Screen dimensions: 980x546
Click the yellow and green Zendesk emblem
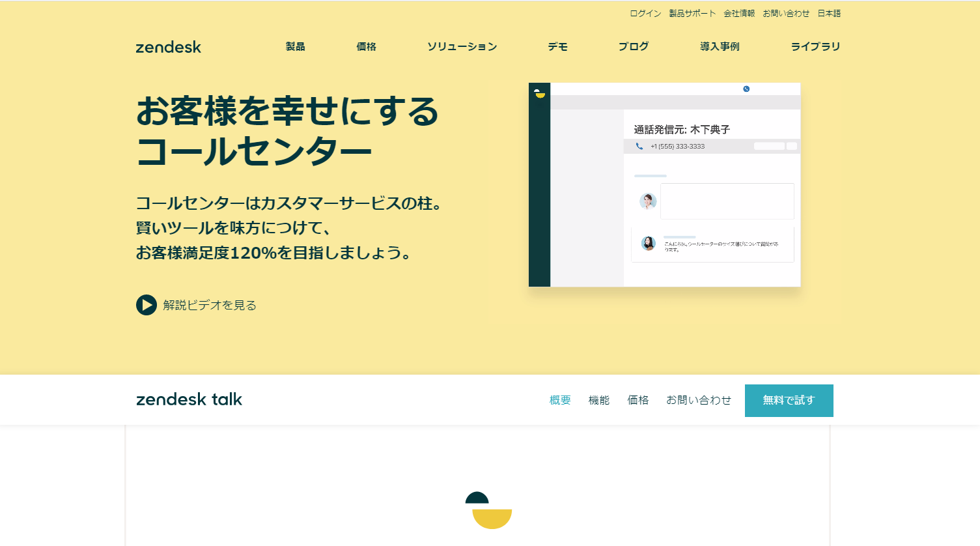point(488,510)
